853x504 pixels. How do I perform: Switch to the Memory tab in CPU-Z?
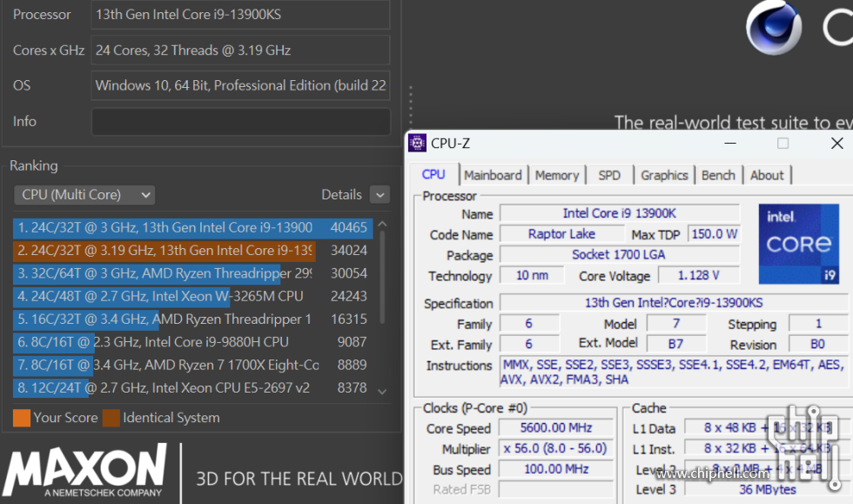[557, 175]
